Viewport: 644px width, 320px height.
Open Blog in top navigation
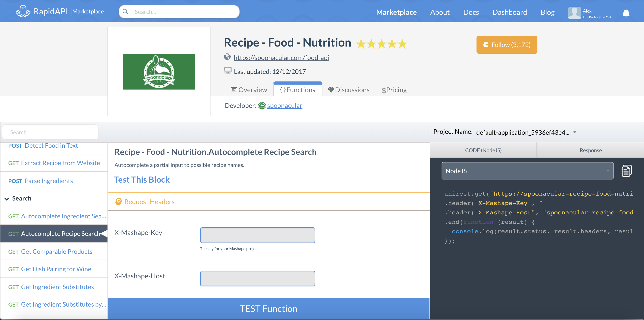(547, 12)
